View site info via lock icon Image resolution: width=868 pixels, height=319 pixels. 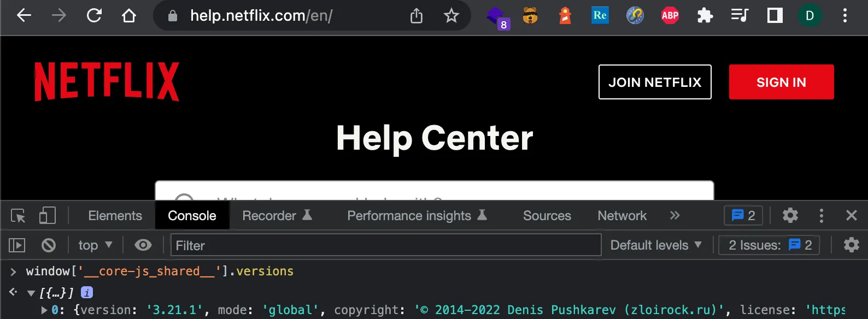click(173, 16)
